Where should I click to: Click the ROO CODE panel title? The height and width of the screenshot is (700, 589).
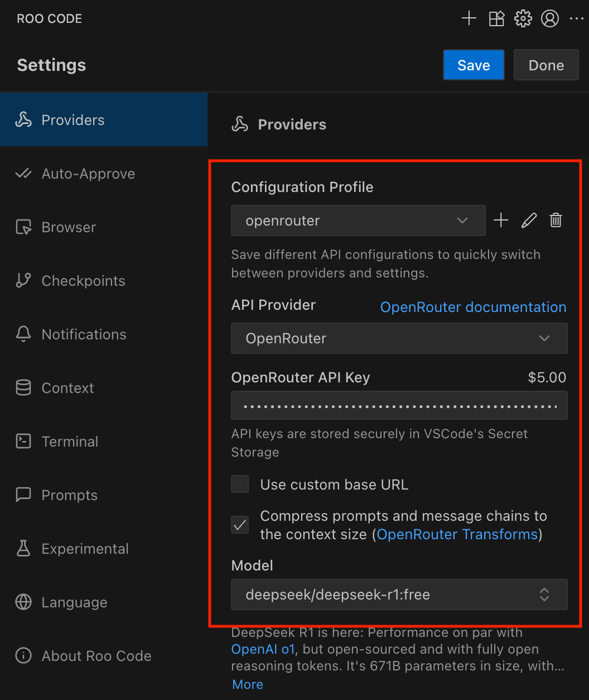[50, 18]
